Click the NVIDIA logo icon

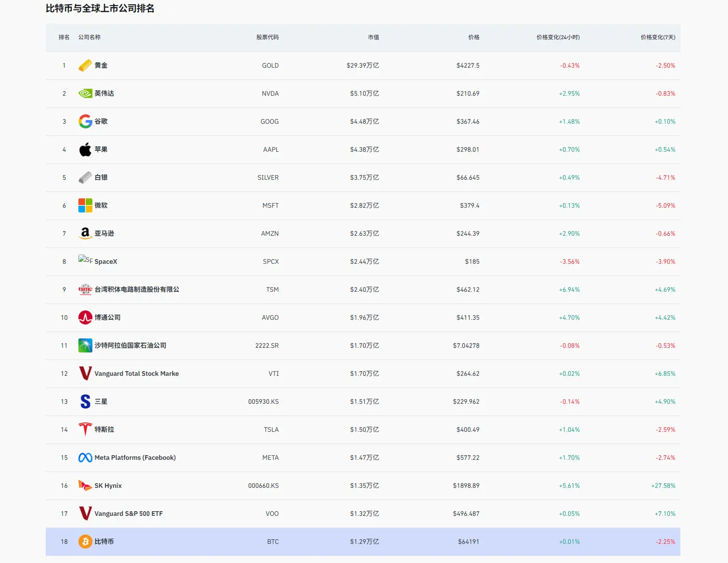tap(85, 93)
